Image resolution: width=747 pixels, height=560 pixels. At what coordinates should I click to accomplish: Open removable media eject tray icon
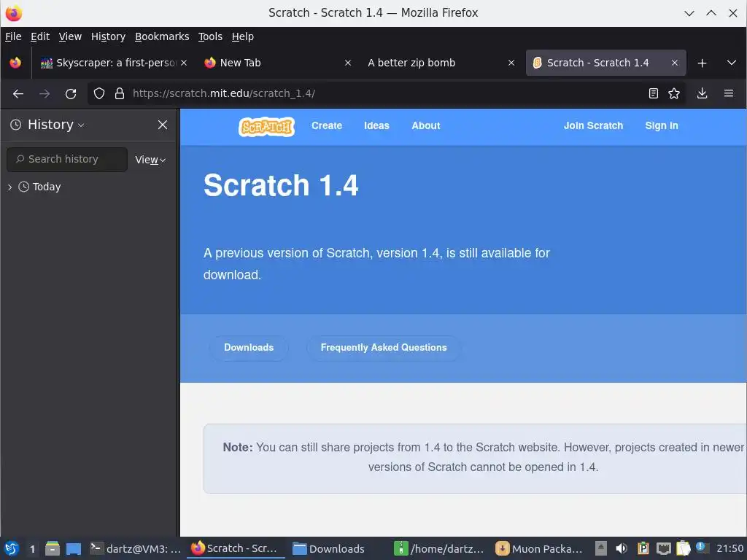point(601,548)
